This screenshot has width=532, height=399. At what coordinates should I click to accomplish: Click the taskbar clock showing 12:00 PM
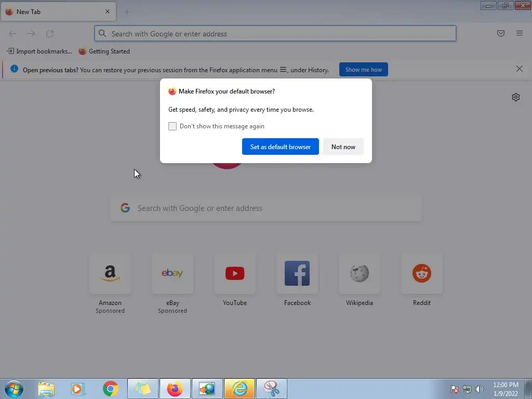click(x=506, y=389)
